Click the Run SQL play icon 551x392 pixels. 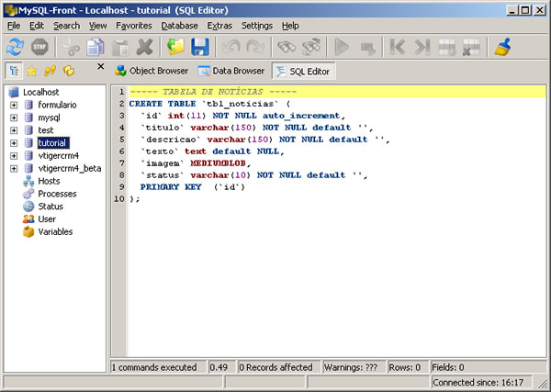[x=342, y=47]
